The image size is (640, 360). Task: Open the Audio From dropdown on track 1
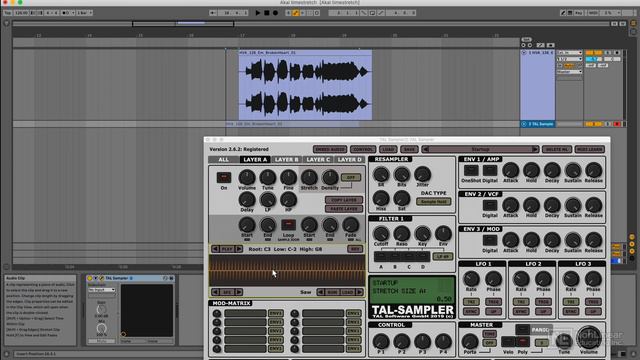569,53
